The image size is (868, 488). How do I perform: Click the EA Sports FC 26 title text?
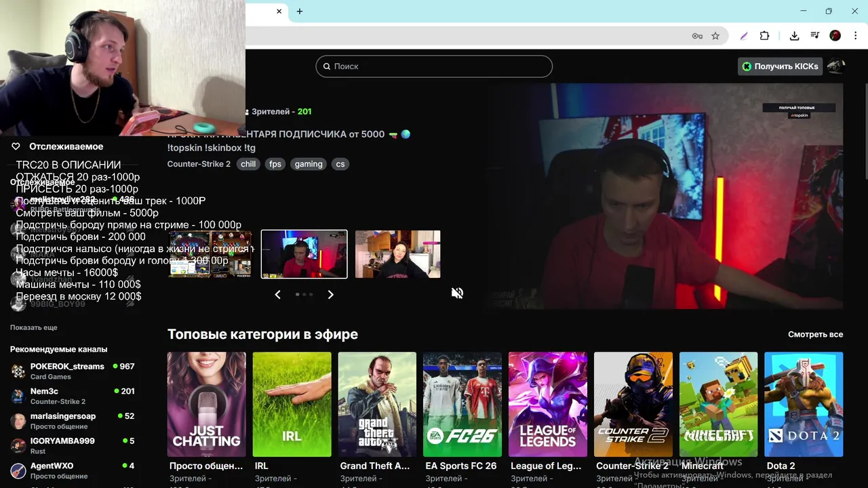(461, 466)
